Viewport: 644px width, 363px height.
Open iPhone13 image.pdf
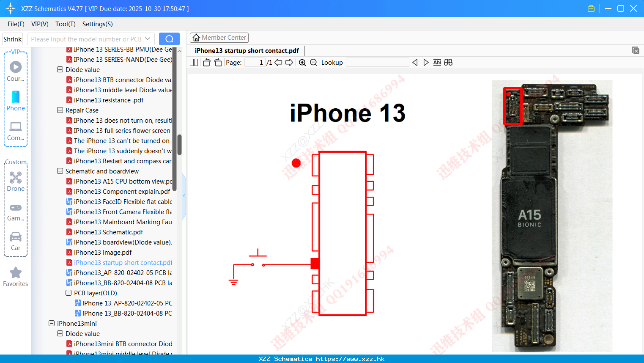coord(103,252)
